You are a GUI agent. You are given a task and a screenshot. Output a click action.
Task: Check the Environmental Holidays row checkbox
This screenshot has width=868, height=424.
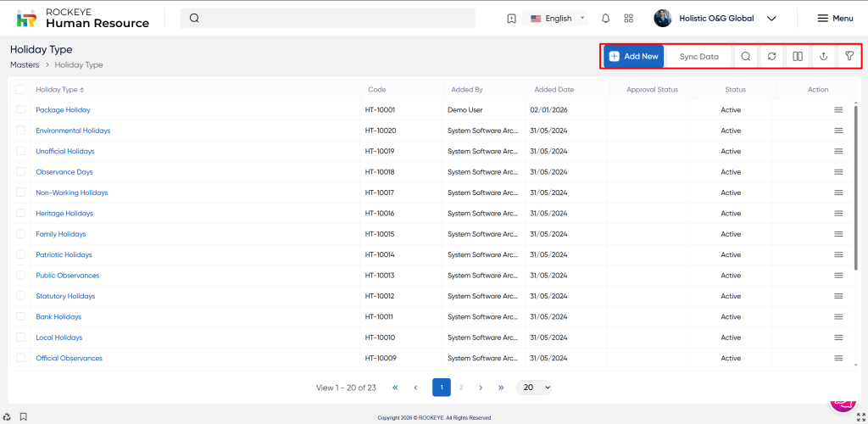point(20,131)
